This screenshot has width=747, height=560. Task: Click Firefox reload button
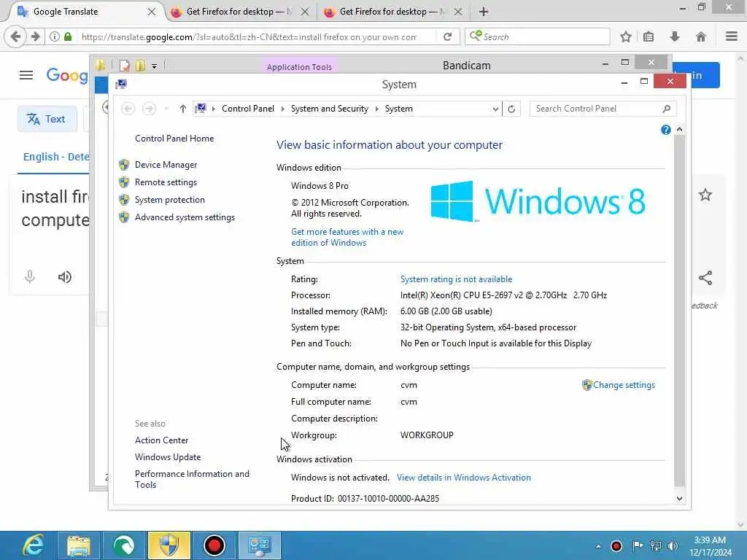tap(447, 36)
